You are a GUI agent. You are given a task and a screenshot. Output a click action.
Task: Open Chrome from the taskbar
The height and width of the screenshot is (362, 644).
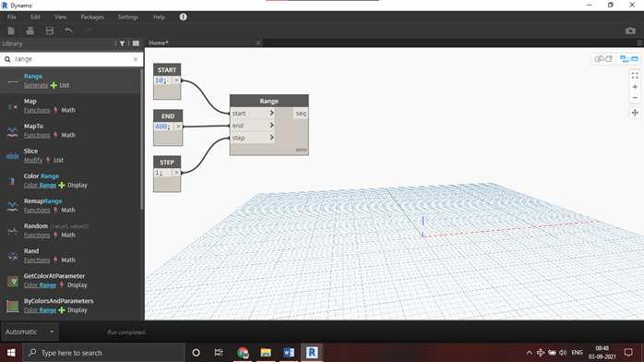click(243, 353)
